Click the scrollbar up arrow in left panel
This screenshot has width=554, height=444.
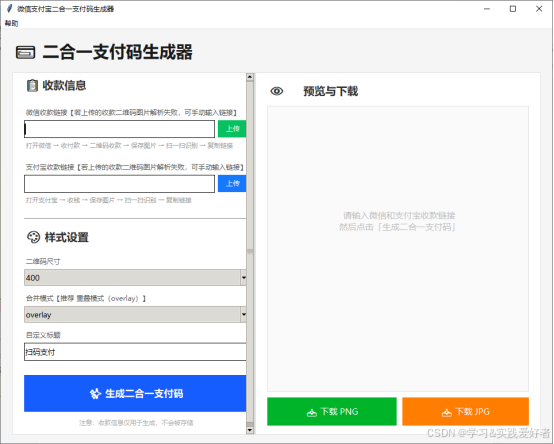[250, 77]
